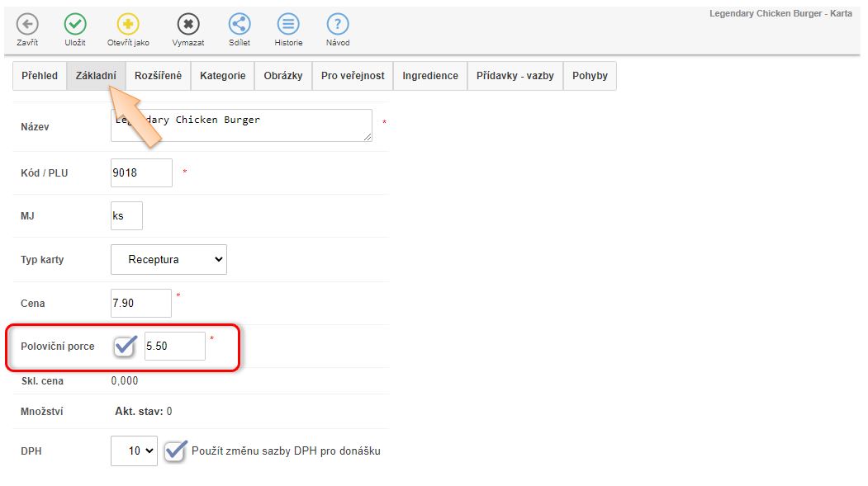868x486 pixels.
Task: Select the Obrázky tab
Action: (283, 76)
